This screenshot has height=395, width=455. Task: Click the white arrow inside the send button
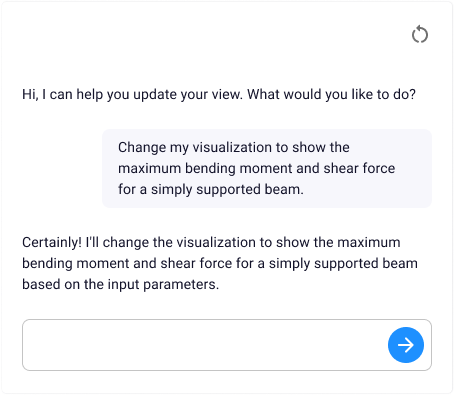(406, 345)
